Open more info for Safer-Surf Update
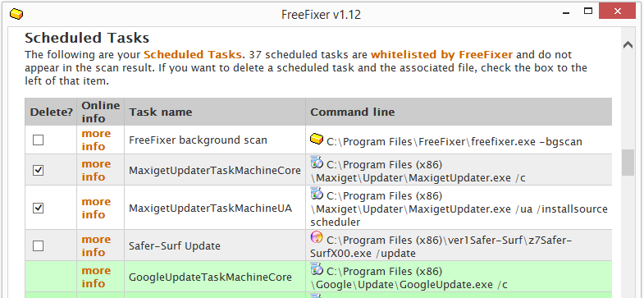Image resolution: width=644 pixels, height=298 pixels. coord(96,245)
